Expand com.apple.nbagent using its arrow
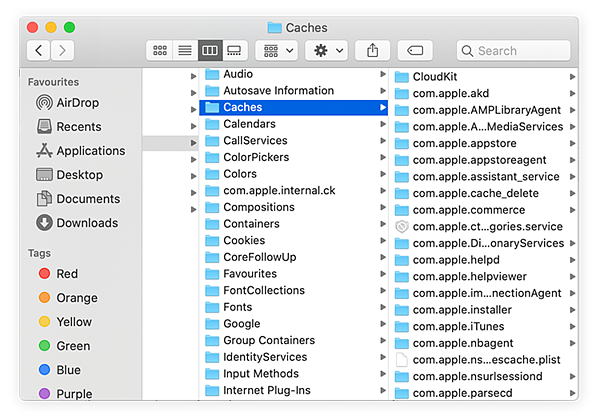 point(572,343)
